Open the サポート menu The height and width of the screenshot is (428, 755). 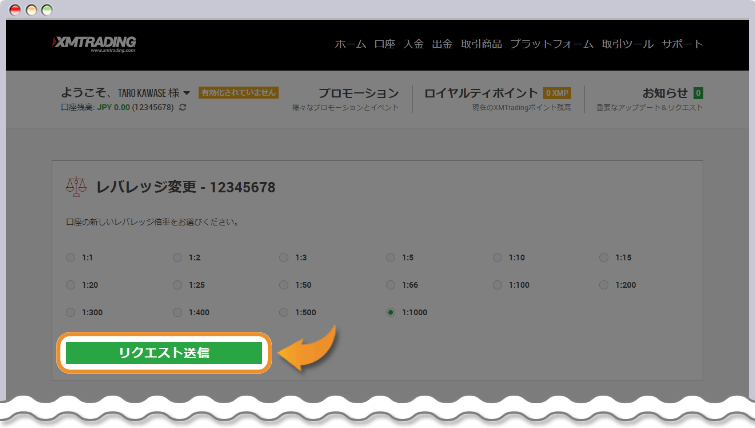click(682, 44)
